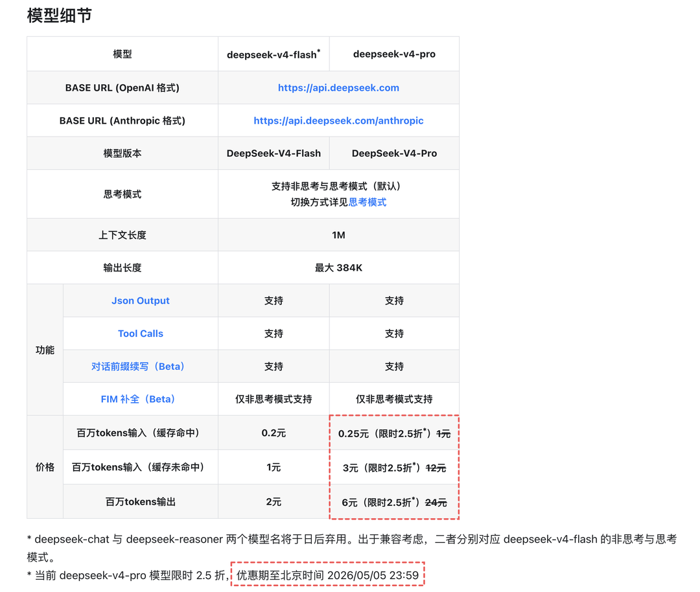Viewport: 700px width, 592px height.
Task: Click 百万tokens输入（缓存未命中）label
Action: click(x=140, y=467)
